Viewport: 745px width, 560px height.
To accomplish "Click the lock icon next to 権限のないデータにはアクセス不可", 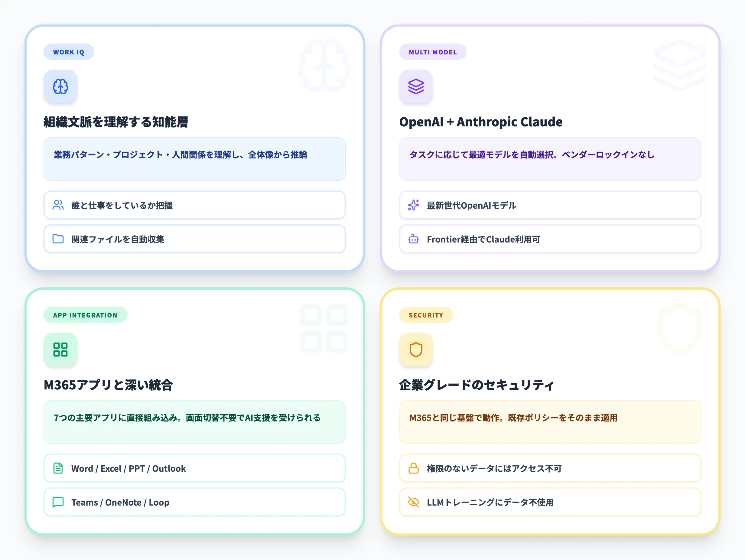I will 414,468.
